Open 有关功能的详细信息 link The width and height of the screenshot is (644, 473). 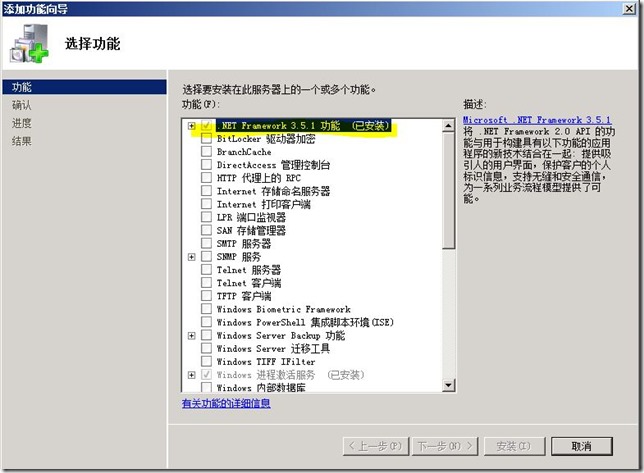coord(226,403)
